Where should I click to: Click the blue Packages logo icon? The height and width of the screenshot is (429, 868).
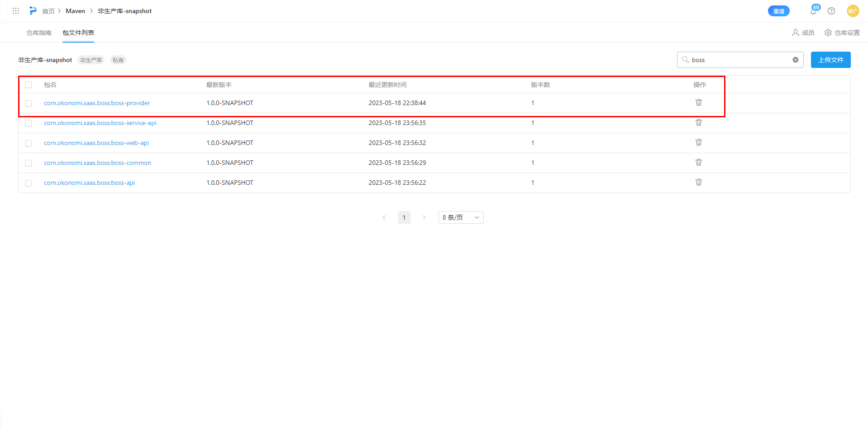[x=33, y=11]
